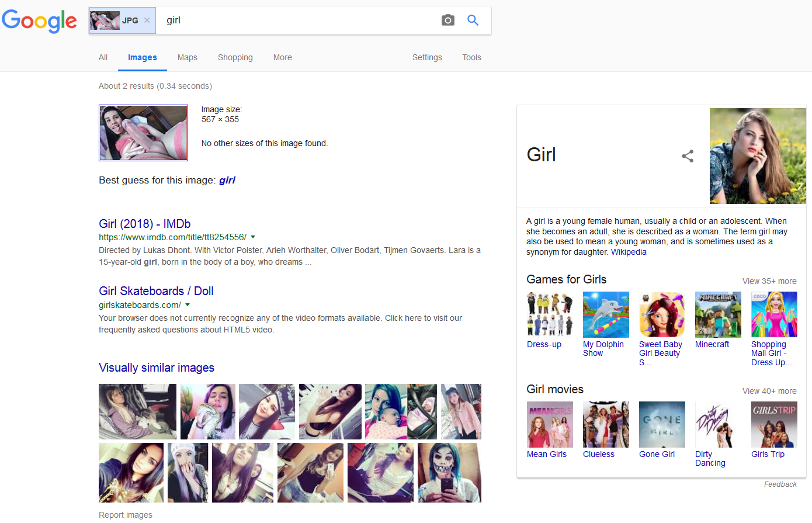The width and height of the screenshot is (812, 523).
Task: Open the Girl (2018) - IMDb result
Action: (145, 224)
